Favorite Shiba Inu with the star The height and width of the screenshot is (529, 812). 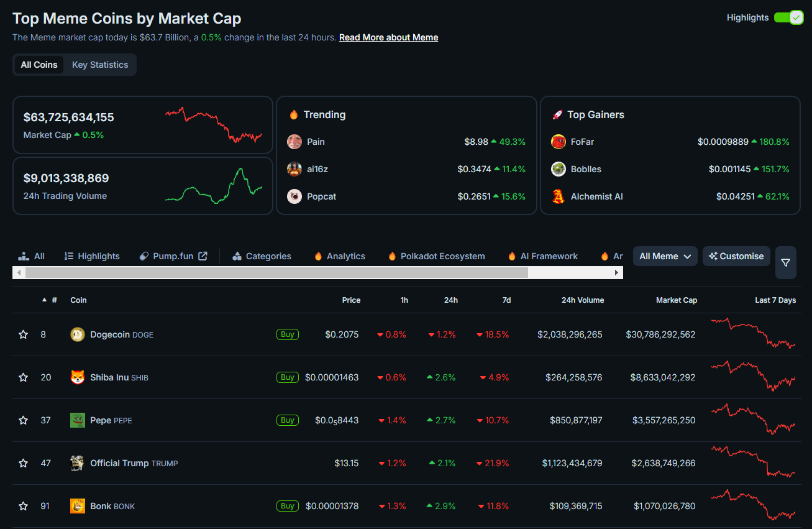24,377
